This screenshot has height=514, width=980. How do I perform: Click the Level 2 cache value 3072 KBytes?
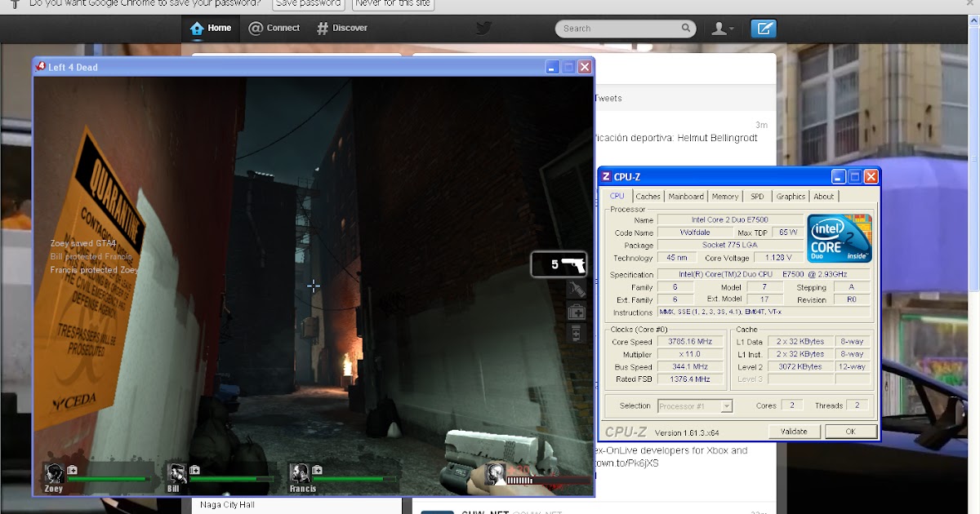[800, 367]
